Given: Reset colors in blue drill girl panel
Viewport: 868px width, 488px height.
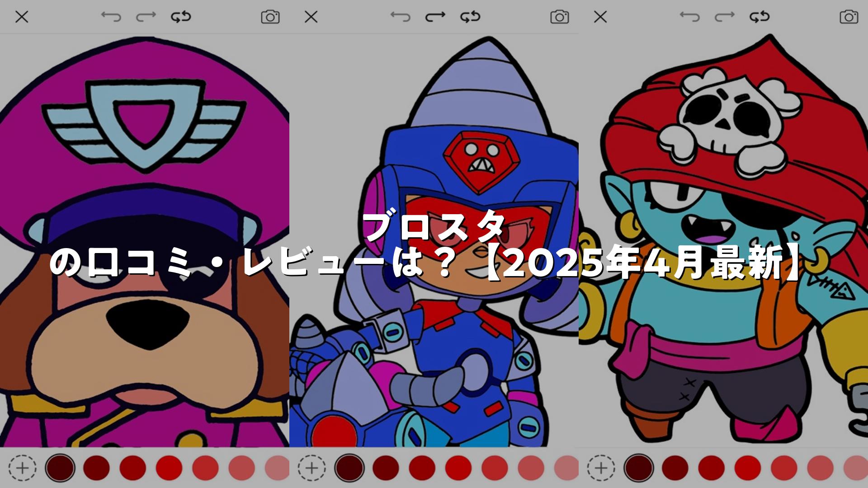Looking at the screenshot, I should pyautogui.click(x=470, y=17).
